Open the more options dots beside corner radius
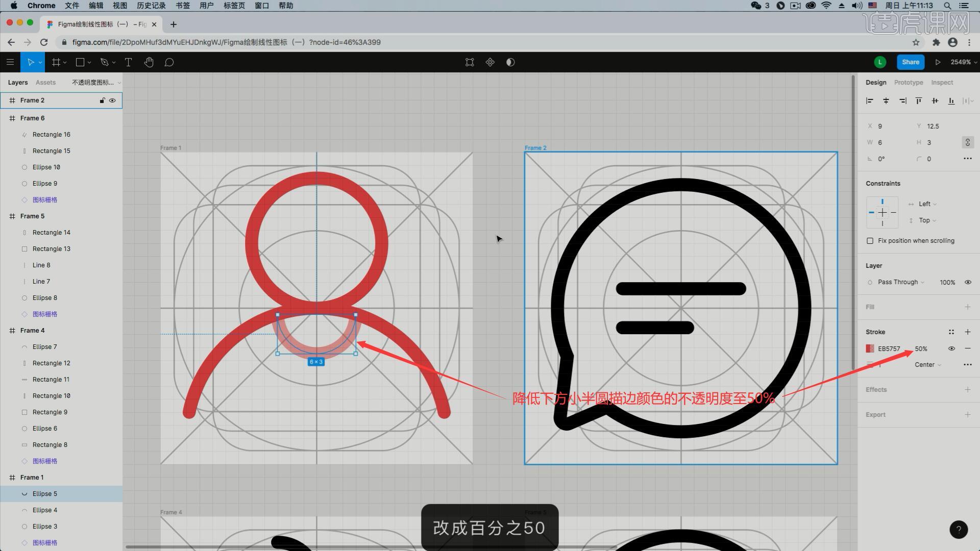The image size is (980, 551). (x=968, y=159)
